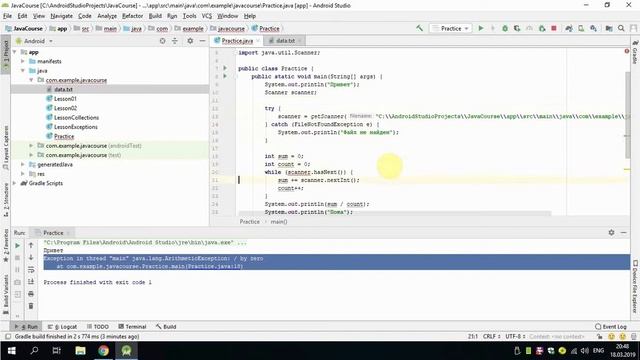Viewport: 640px width, 360px height.
Task: Open the TODO tool window
Action: pos(98,327)
